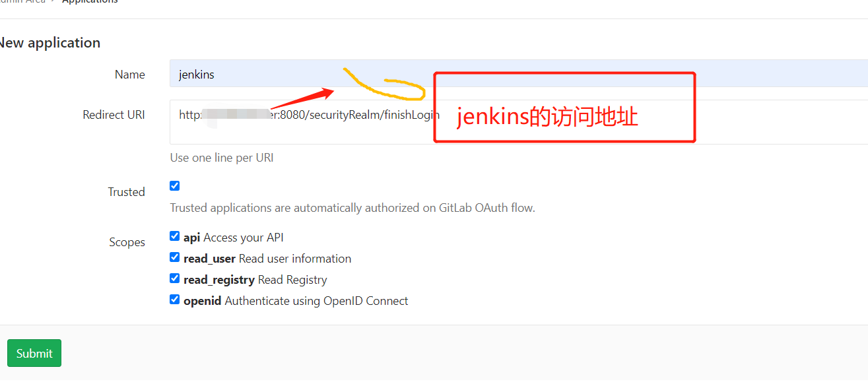The image size is (868, 390).
Task: Toggle the read_registry scope checkbox
Action: (174, 278)
